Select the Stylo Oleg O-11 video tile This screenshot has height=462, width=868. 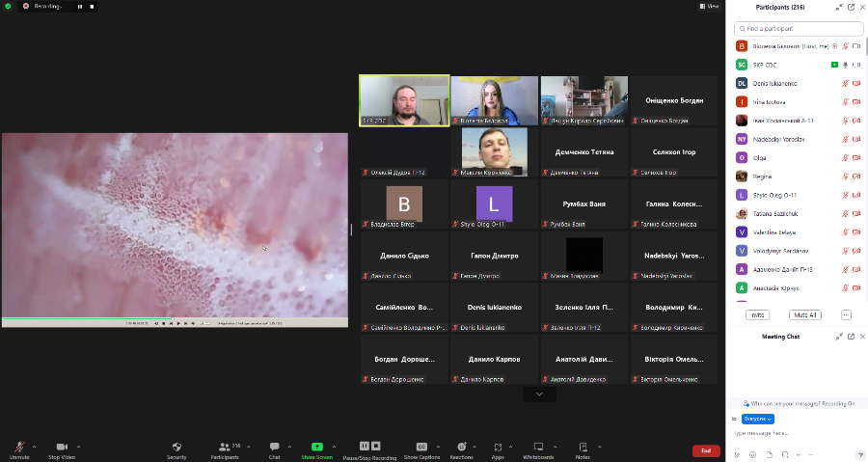(495, 204)
